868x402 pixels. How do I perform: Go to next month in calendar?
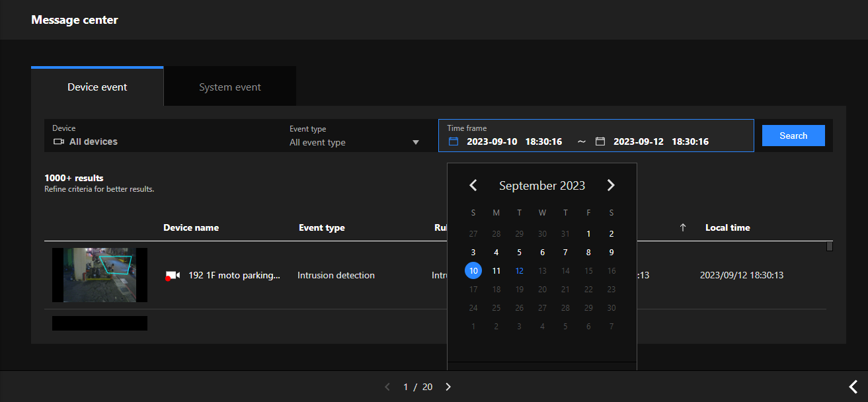point(611,186)
